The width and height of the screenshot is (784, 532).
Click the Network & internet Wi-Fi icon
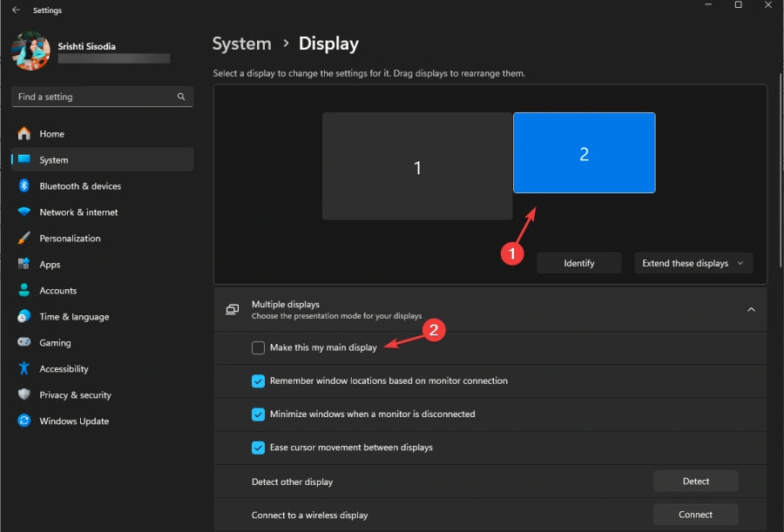[24, 212]
